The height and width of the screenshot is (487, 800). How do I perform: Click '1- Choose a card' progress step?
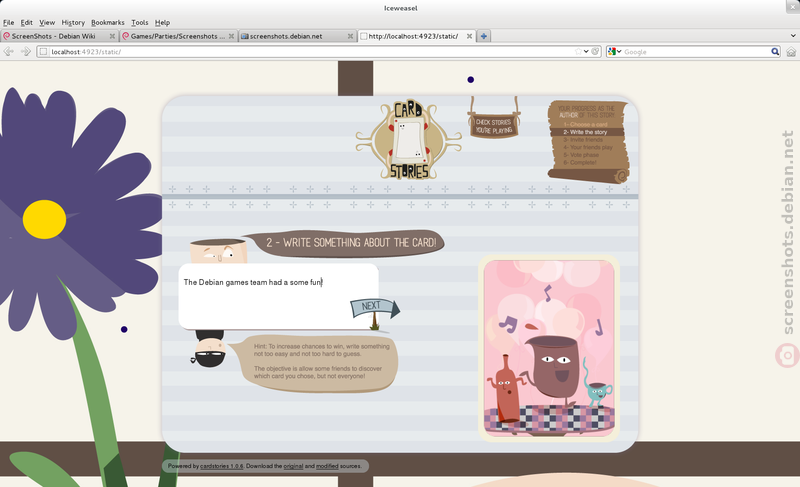click(585, 124)
